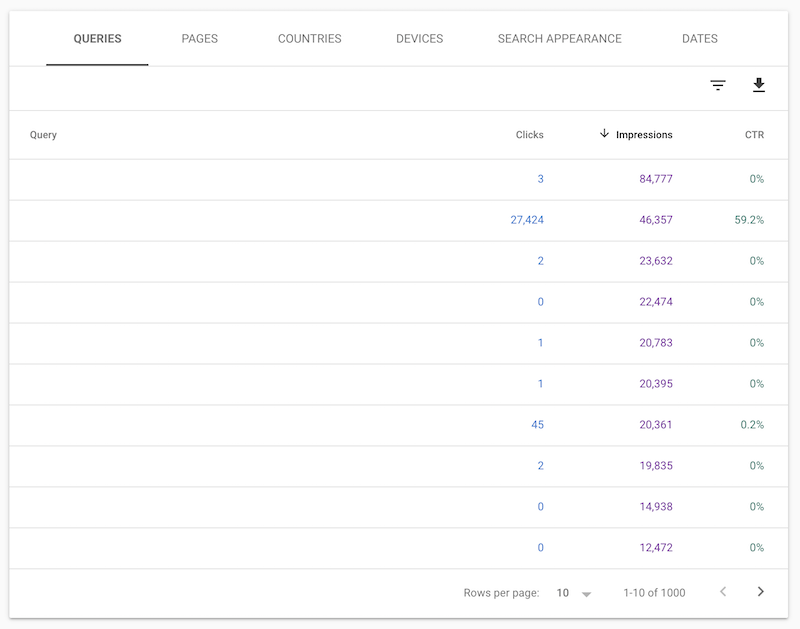Select the 84,777 impressions value

click(656, 179)
